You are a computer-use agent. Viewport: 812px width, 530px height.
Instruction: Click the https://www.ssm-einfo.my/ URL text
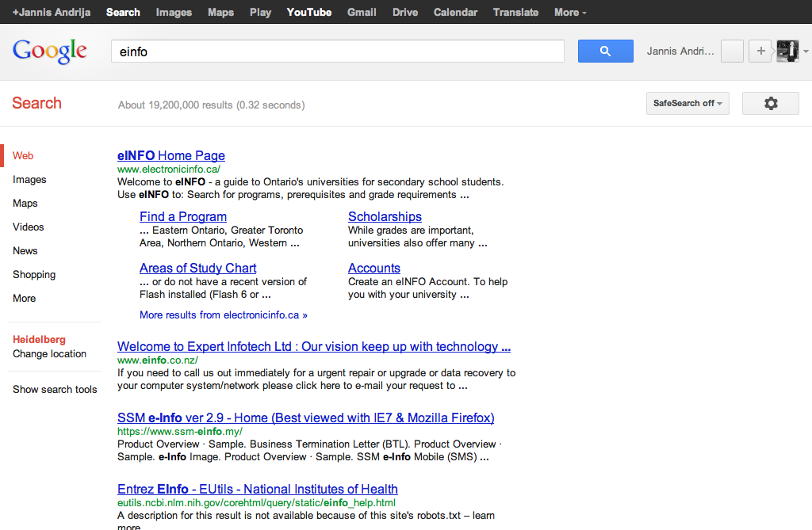coord(180,431)
